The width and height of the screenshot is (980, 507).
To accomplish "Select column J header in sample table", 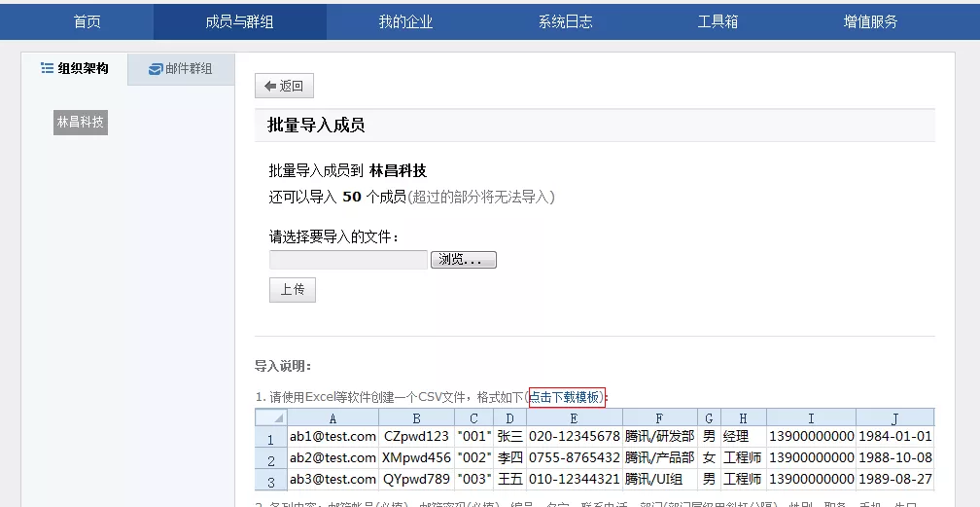I will 894,418.
